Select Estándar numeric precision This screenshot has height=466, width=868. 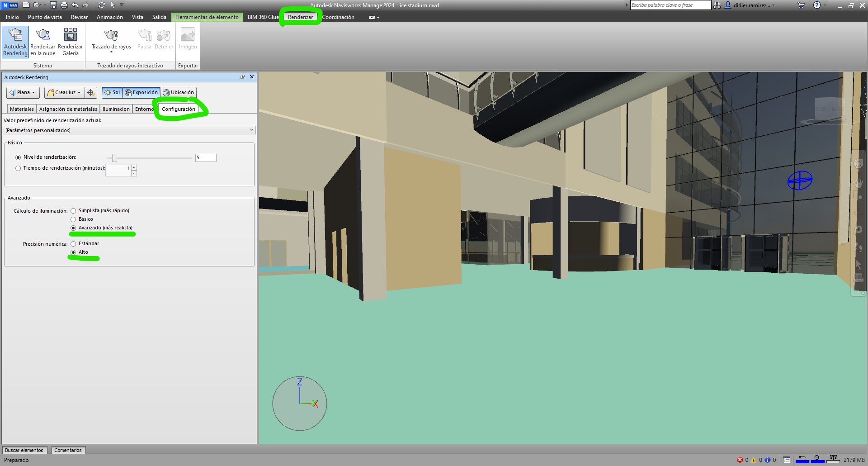coord(73,244)
